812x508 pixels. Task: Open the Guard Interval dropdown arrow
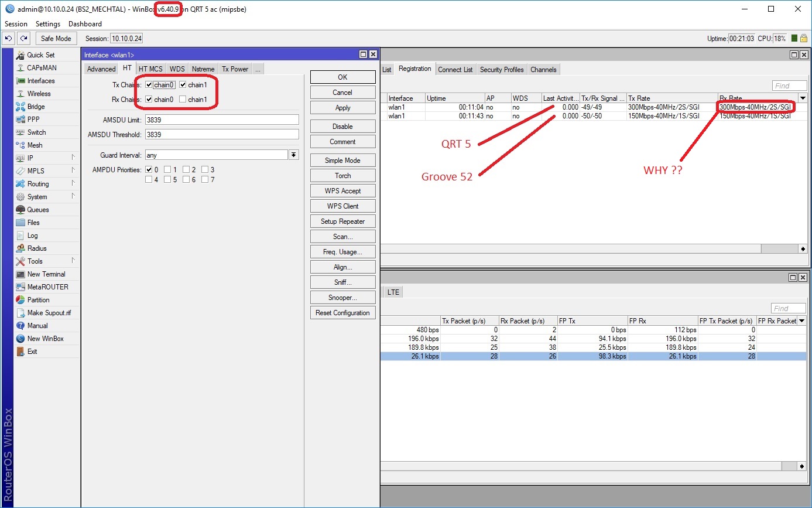tap(294, 155)
